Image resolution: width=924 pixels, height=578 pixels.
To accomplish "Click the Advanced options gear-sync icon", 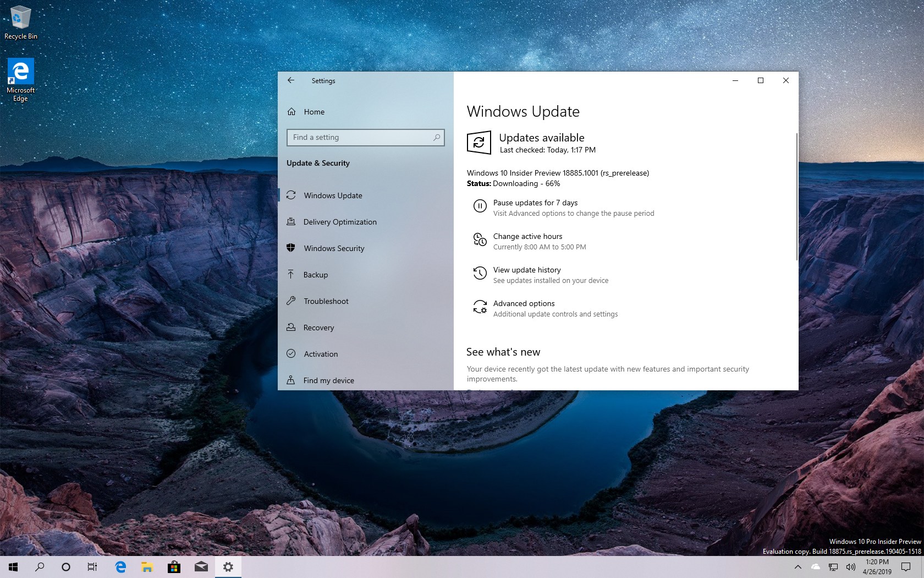I will pyautogui.click(x=480, y=307).
